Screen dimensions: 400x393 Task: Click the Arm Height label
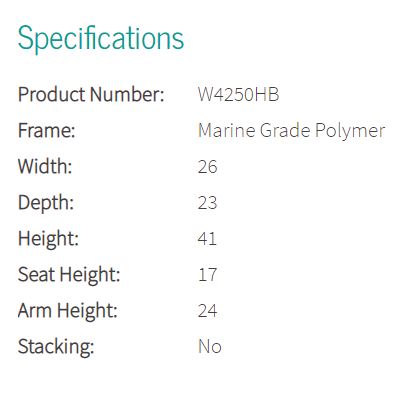pyautogui.click(x=68, y=311)
